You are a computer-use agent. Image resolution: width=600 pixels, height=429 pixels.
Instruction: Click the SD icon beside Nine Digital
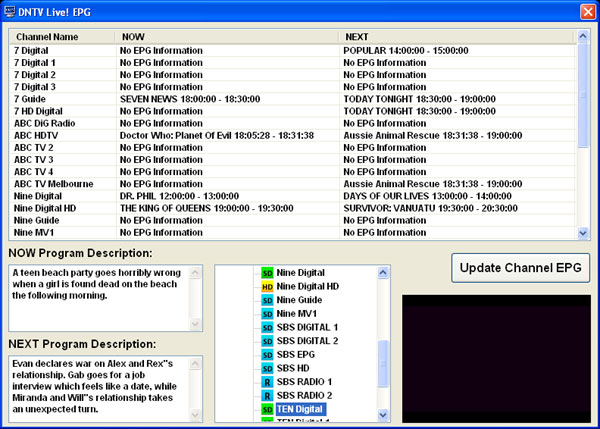pyautogui.click(x=267, y=273)
